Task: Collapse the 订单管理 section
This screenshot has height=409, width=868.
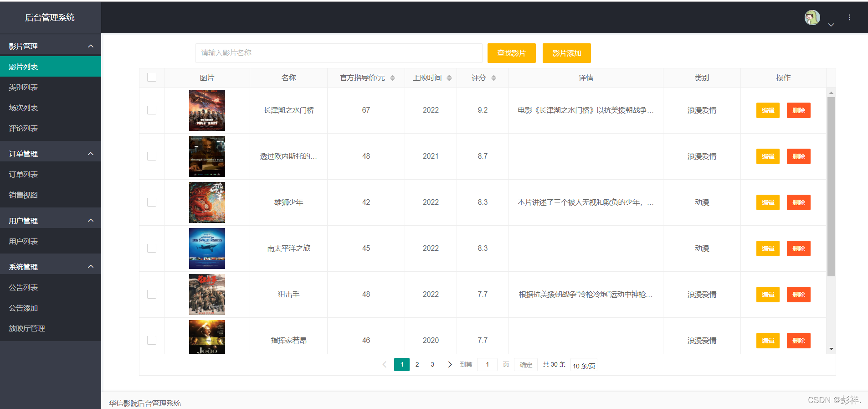Action: click(x=91, y=154)
